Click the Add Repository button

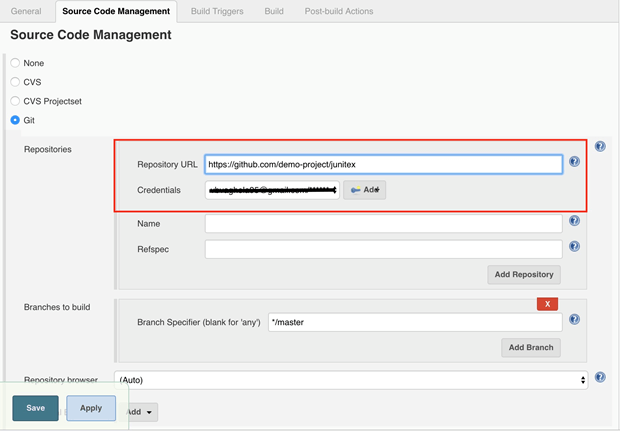click(x=524, y=274)
